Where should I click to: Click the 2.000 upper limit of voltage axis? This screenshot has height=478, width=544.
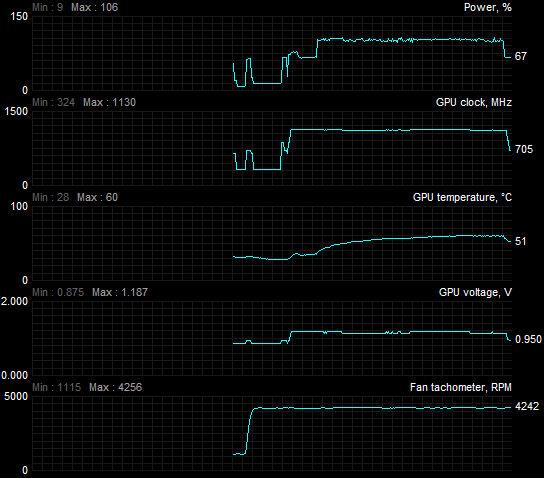pos(14,301)
